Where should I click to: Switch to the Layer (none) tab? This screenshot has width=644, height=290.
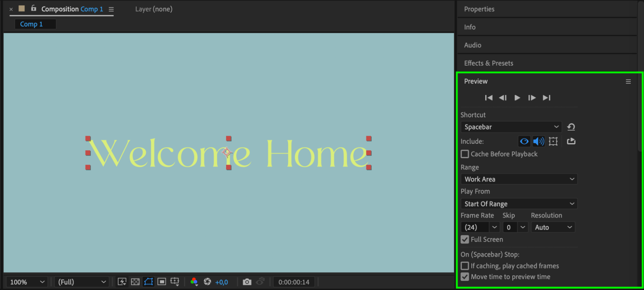[154, 9]
